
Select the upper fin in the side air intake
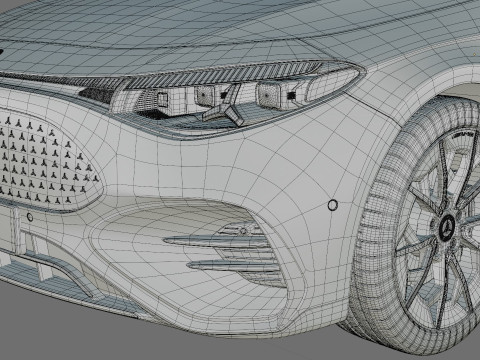pyautogui.click(x=215, y=241)
